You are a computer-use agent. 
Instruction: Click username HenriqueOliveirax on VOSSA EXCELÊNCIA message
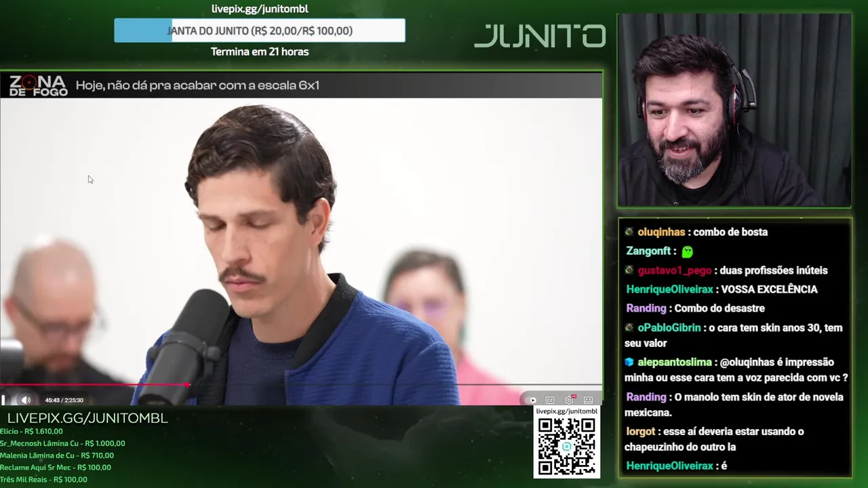669,289
